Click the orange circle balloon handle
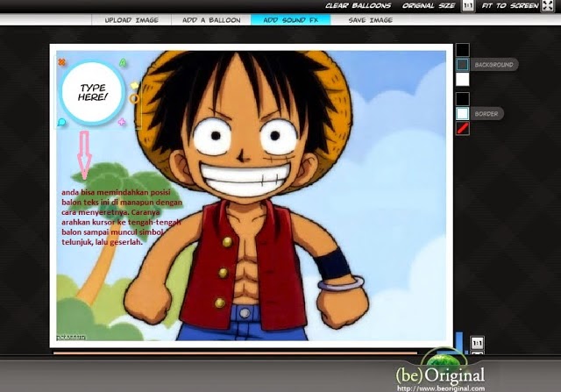 pos(134,98)
